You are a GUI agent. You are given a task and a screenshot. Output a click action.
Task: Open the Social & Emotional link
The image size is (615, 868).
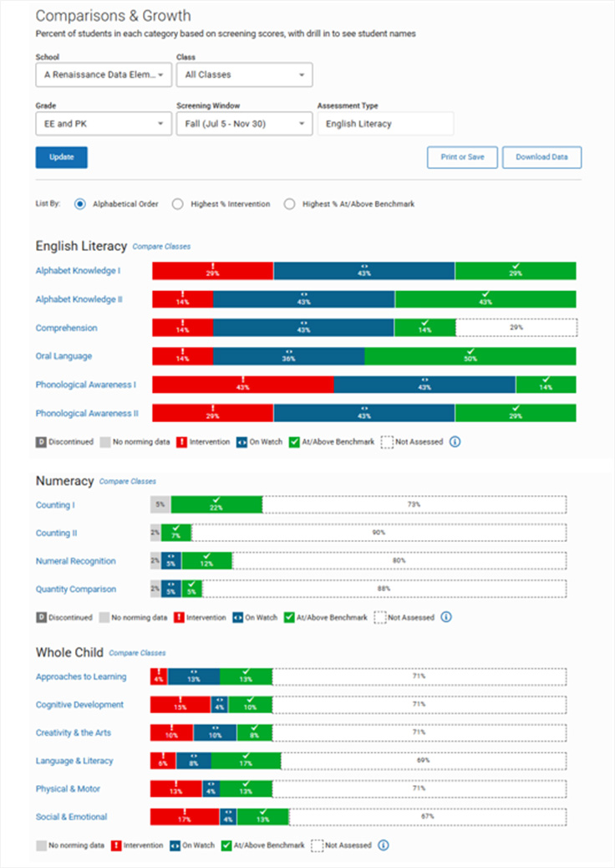pyautogui.click(x=71, y=817)
